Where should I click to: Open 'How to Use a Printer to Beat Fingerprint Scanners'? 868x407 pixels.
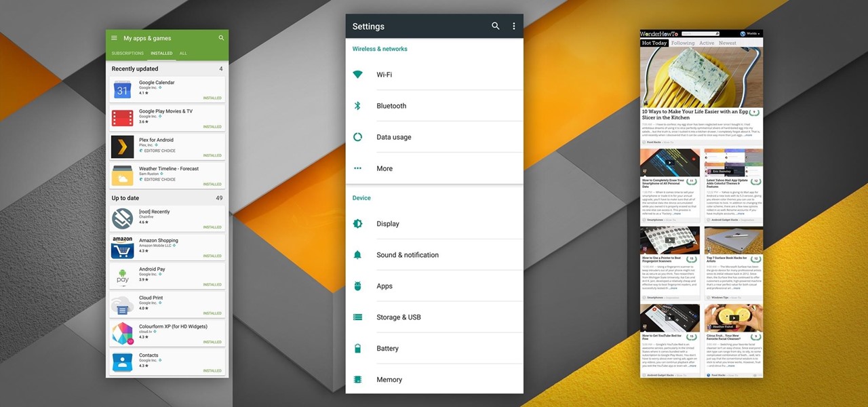click(x=663, y=260)
